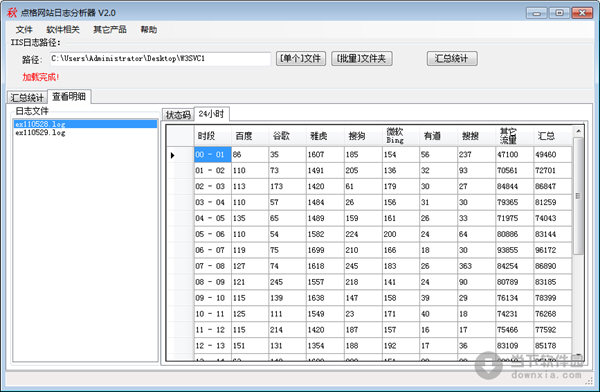The height and width of the screenshot is (392, 600).
Task: Select log file ex110528.log
Action: (85, 124)
